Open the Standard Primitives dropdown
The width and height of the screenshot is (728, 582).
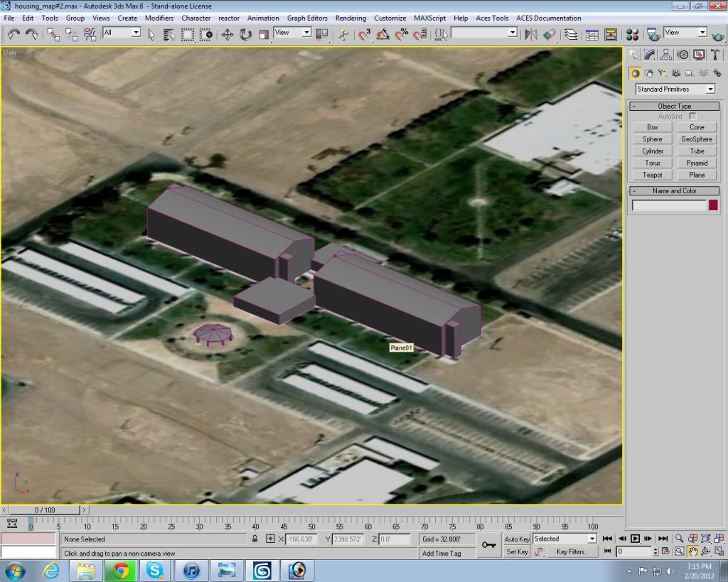[x=675, y=89]
